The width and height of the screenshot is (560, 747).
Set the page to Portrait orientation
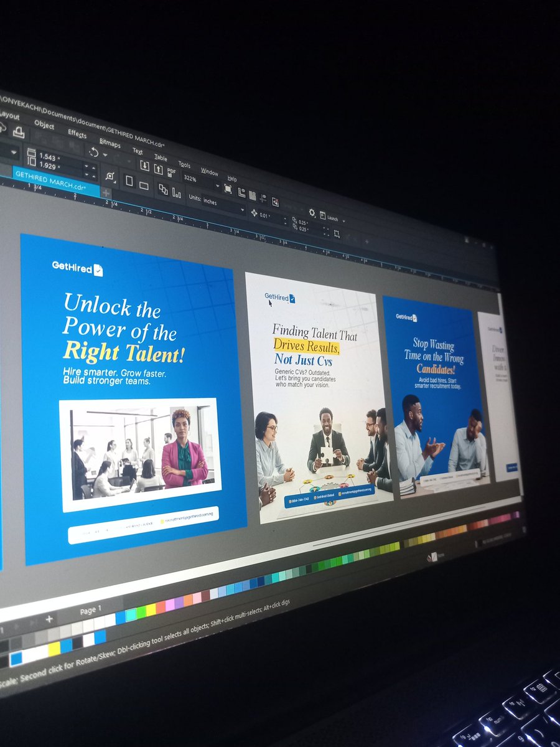pos(129,181)
